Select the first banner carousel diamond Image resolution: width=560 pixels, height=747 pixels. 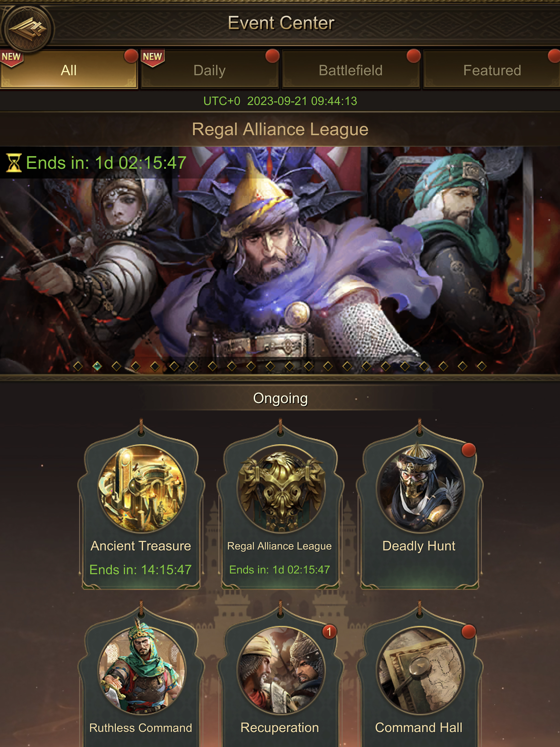(x=78, y=366)
